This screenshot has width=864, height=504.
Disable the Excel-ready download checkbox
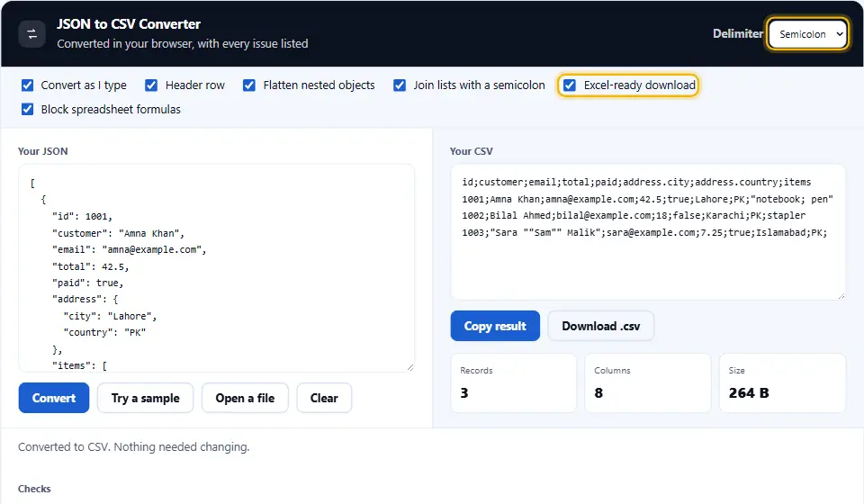(x=570, y=85)
